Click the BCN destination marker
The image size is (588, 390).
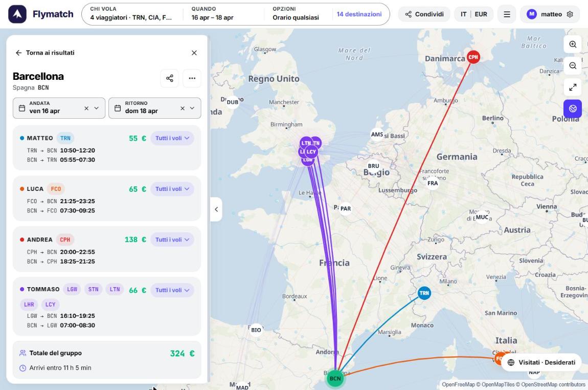click(x=335, y=378)
